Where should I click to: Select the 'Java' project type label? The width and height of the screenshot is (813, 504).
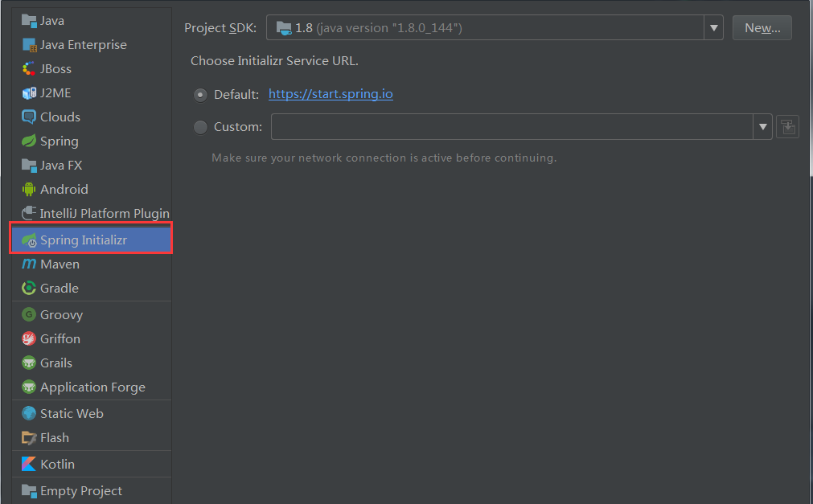(52, 21)
